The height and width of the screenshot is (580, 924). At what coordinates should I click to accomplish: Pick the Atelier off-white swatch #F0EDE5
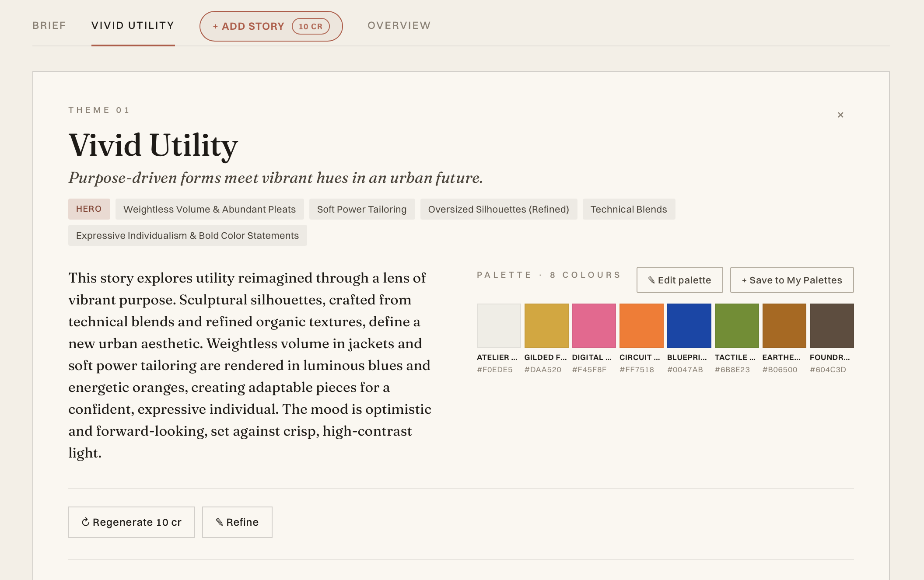pos(499,325)
